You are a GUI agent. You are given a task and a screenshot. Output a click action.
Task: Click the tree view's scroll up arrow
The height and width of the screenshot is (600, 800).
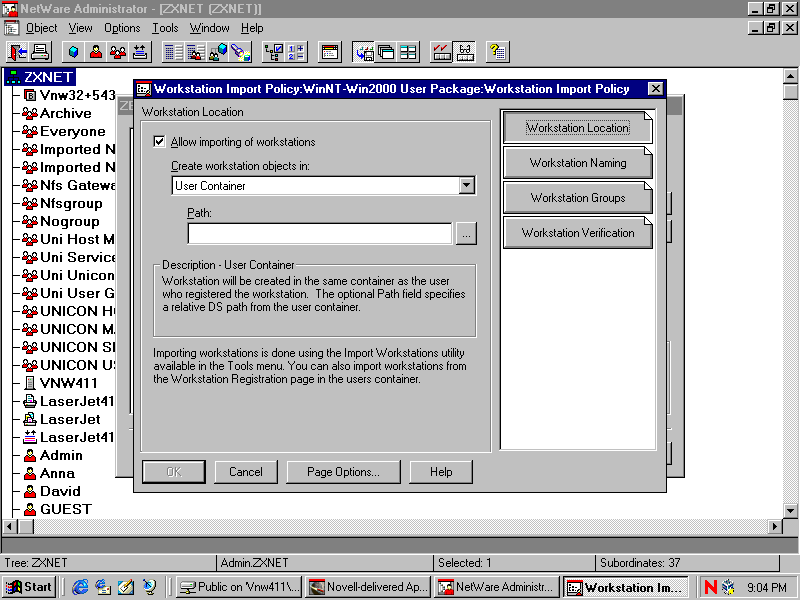790,77
